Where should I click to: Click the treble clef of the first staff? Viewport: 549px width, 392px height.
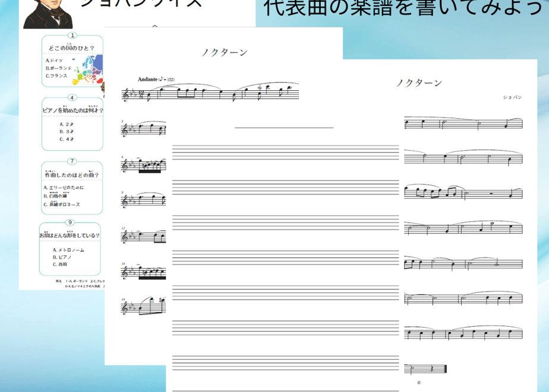126,95
